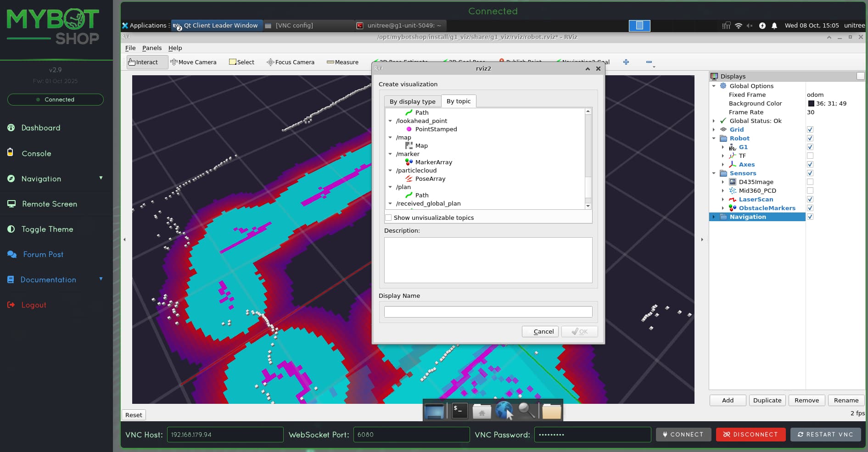Expand the Navigation group in Displays
868x452 pixels.
coord(714,217)
